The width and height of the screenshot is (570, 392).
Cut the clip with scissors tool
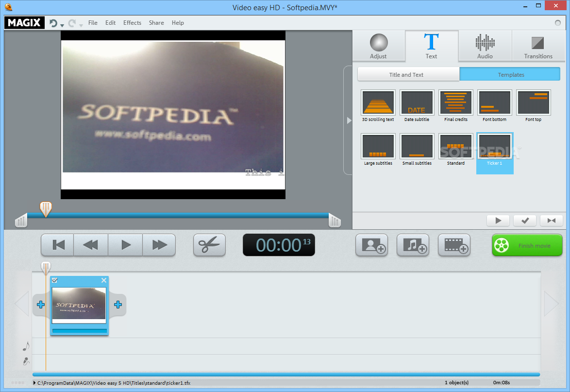[x=209, y=245]
